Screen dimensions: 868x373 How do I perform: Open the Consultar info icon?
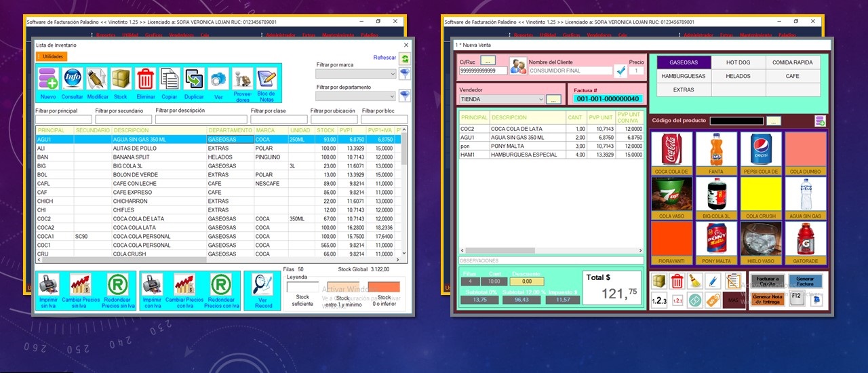tap(73, 81)
